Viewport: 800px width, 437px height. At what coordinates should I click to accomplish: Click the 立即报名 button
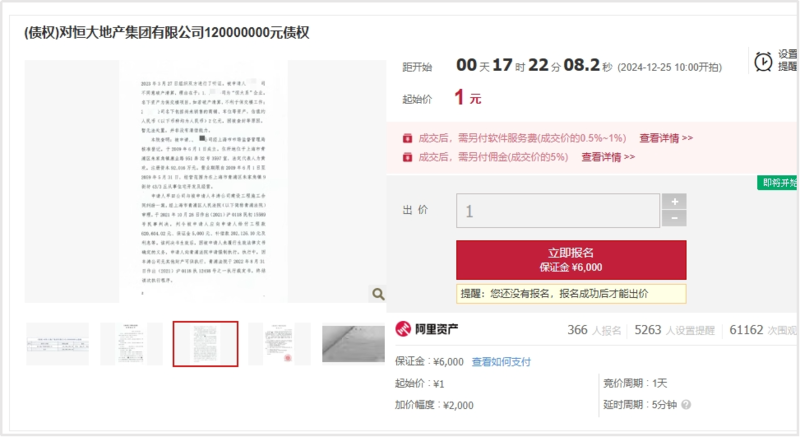(571, 260)
